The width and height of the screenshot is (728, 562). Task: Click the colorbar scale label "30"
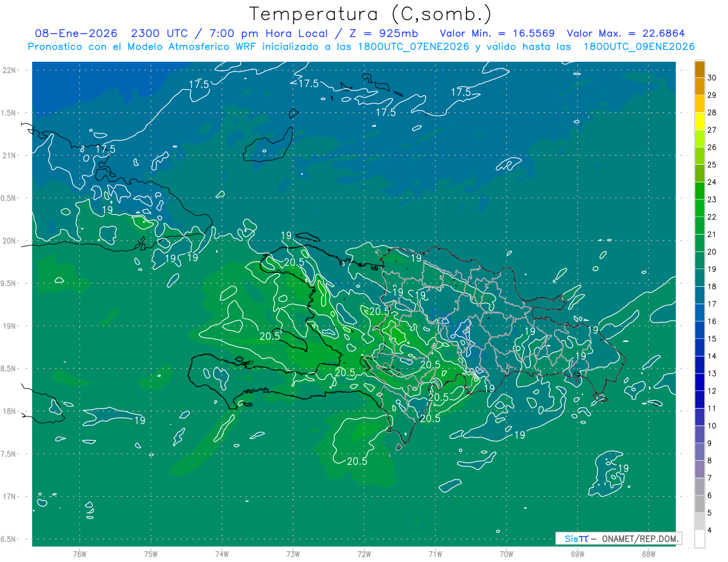click(x=713, y=78)
